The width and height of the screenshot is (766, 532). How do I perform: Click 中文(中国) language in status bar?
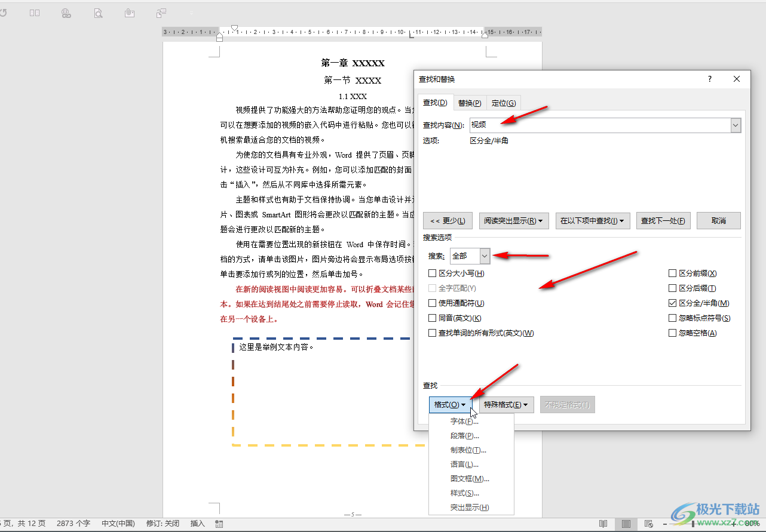click(x=118, y=524)
